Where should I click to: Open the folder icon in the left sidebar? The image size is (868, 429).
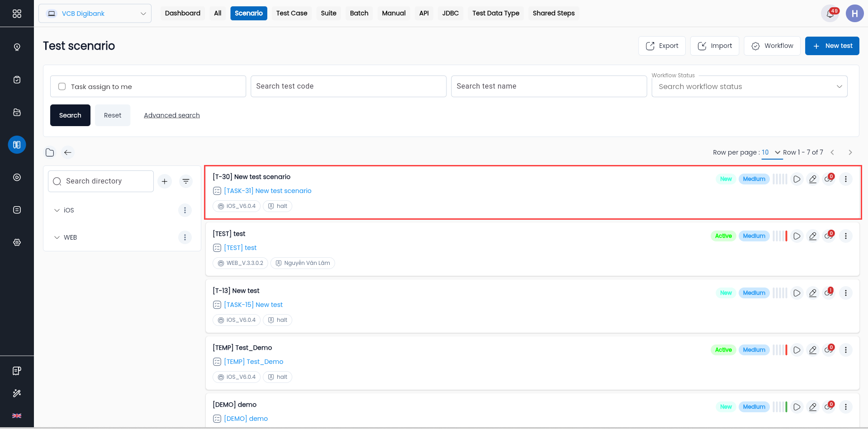coord(17,112)
